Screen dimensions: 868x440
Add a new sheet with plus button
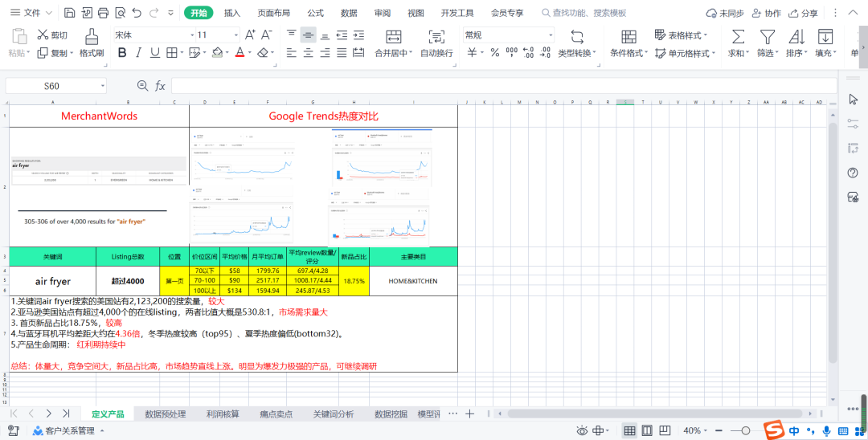[x=469, y=414]
